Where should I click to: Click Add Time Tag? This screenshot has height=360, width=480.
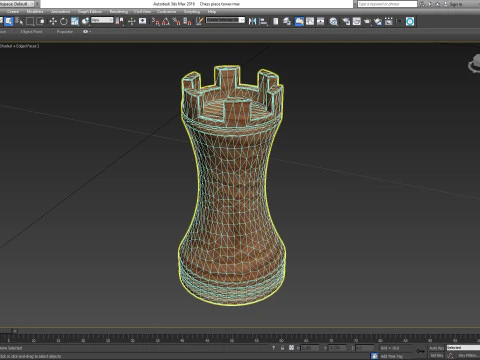click(392, 356)
